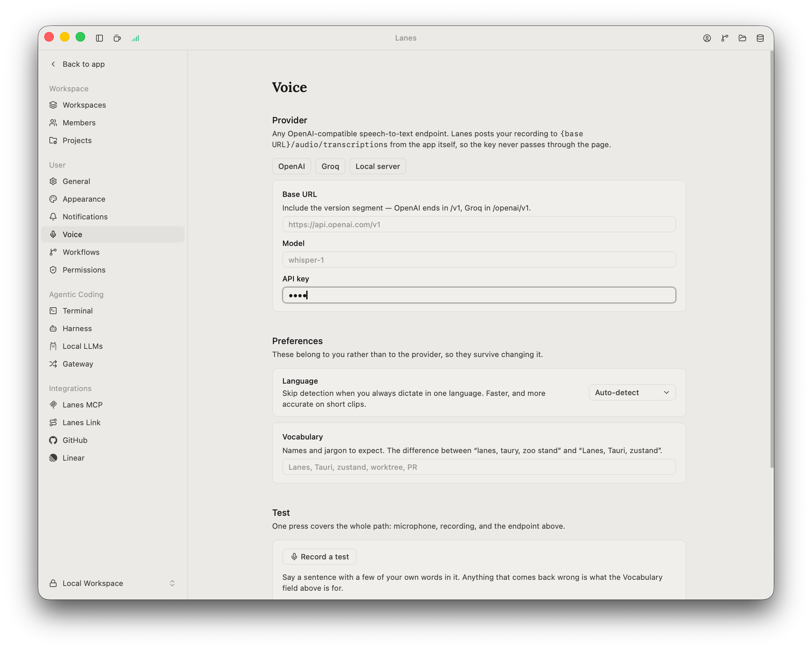Open the account profile icon
This screenshot has width=812, height=650.
(x=707, y=38)
